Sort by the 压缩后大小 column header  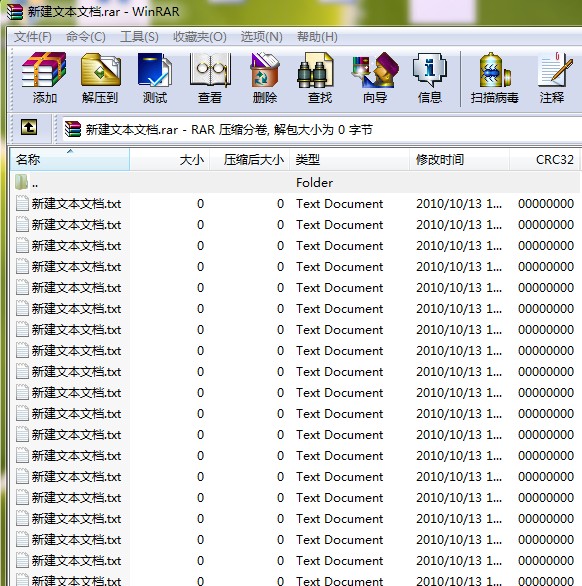click(x=250, y=160)
